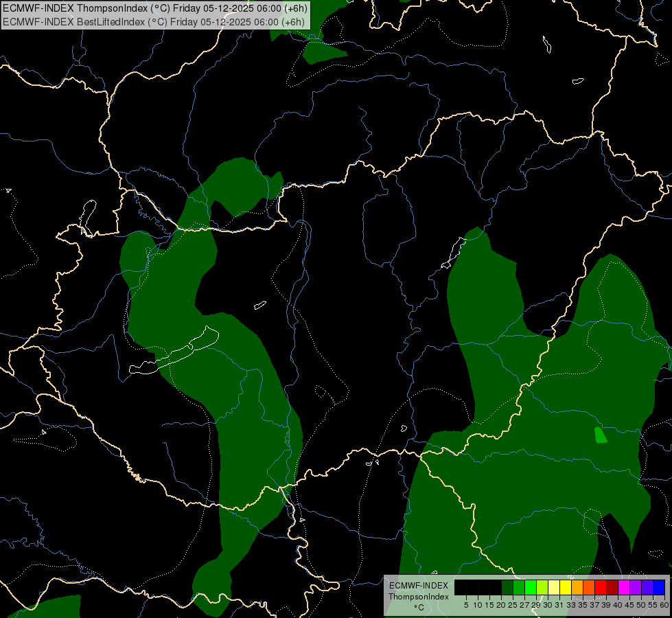
Task: Click the legend value 39
Action: (x=606, y=605)
